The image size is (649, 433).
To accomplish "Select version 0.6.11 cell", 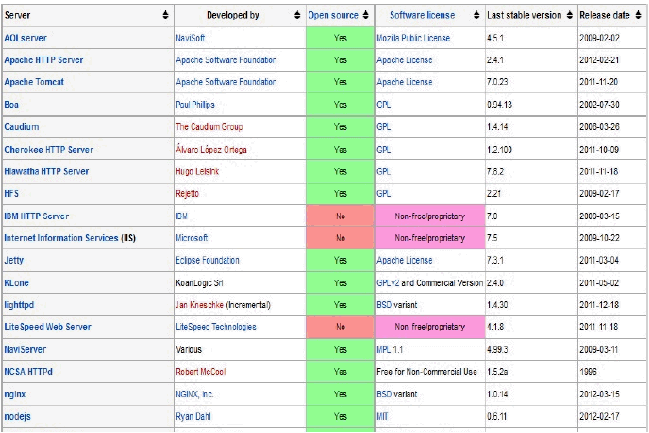I will 531,417.
